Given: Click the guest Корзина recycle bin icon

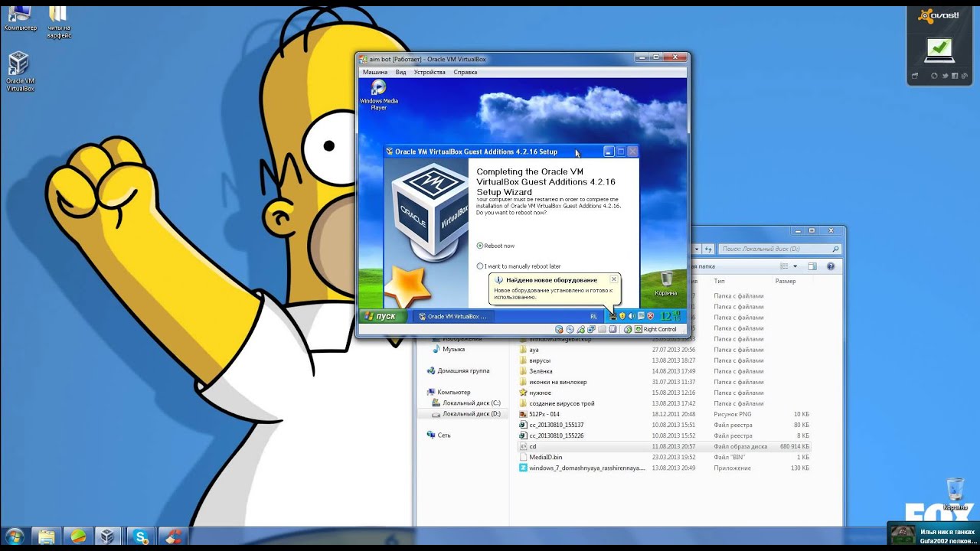Looking at the screenshot, I should click(666, 283).
